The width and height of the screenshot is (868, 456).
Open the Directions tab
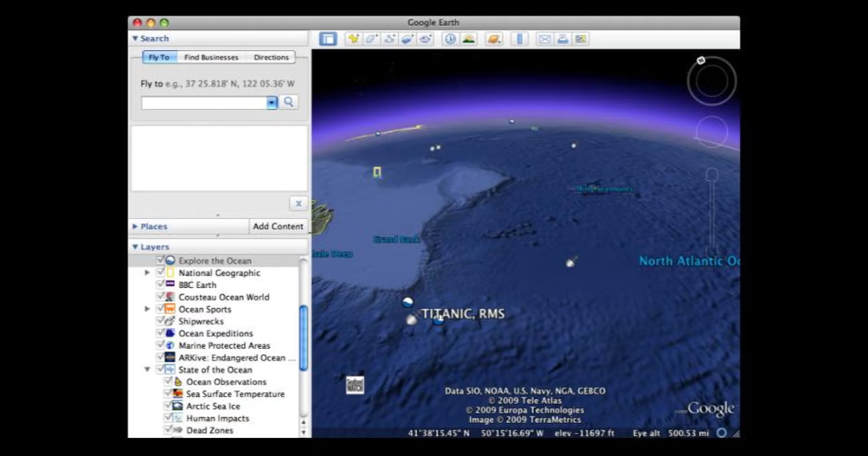pos(271,56)
